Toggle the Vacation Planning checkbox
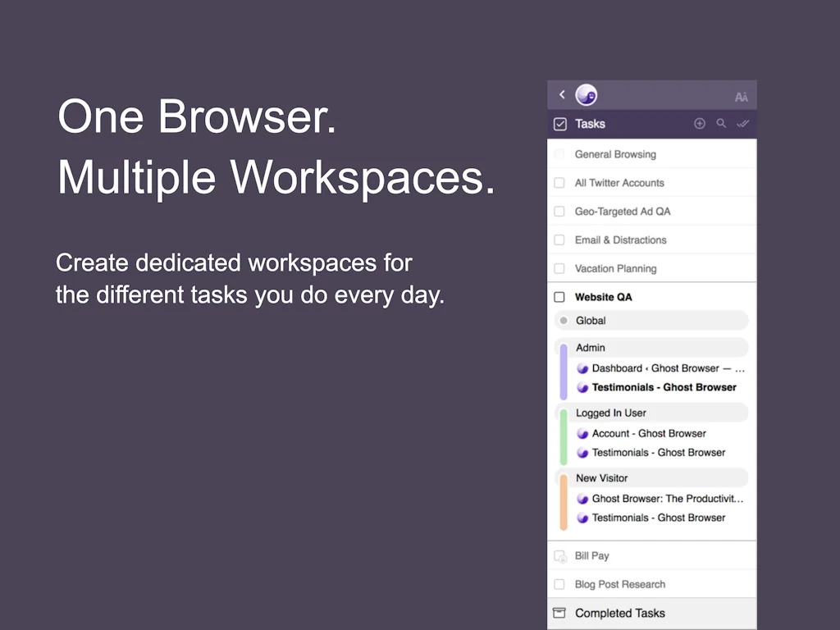The height and width of the screenshot is (630, 840). click(x=559, y=268)
